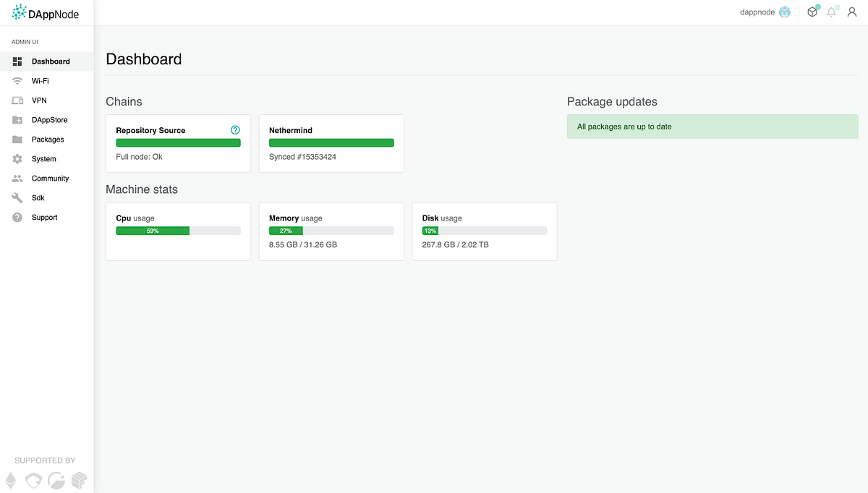Screen dimensions: 868x493
Task: Open the Repository Source help tooltip icon
Action: click(234, 129)
